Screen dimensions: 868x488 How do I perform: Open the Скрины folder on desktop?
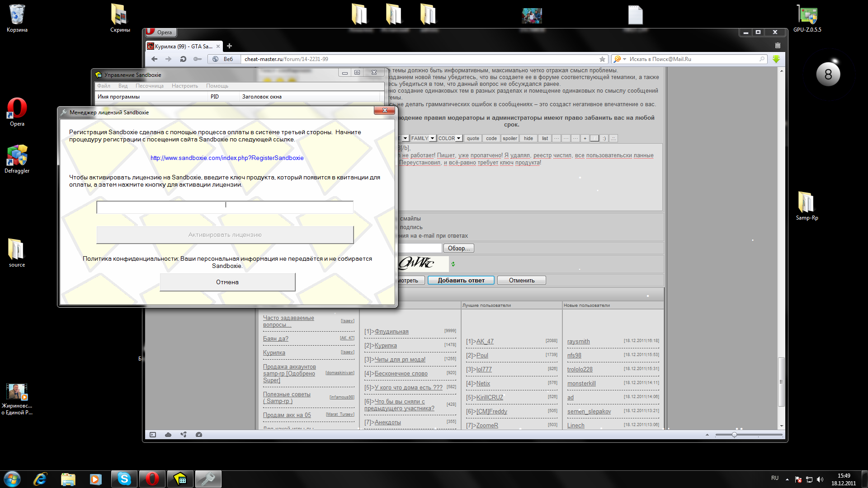coord(120,19)
